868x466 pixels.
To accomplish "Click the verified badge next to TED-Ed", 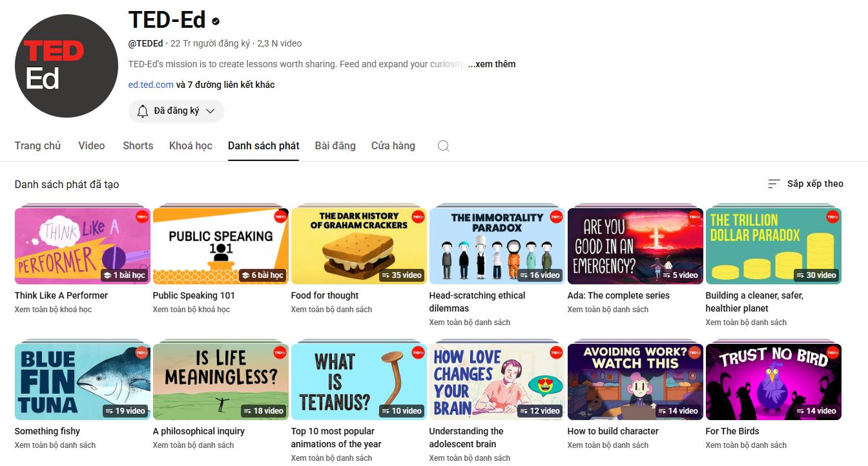I will click(216, 21).
